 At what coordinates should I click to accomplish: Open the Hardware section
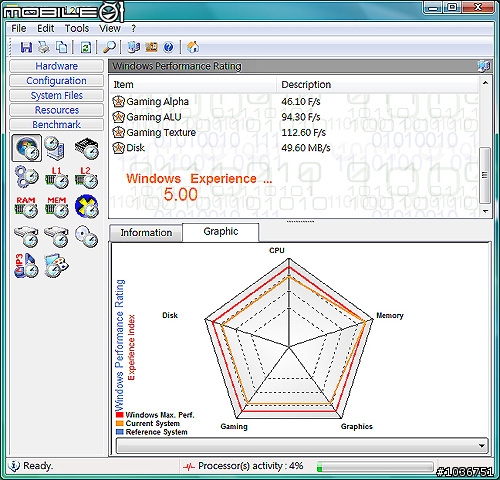click(x=57, y=66)
